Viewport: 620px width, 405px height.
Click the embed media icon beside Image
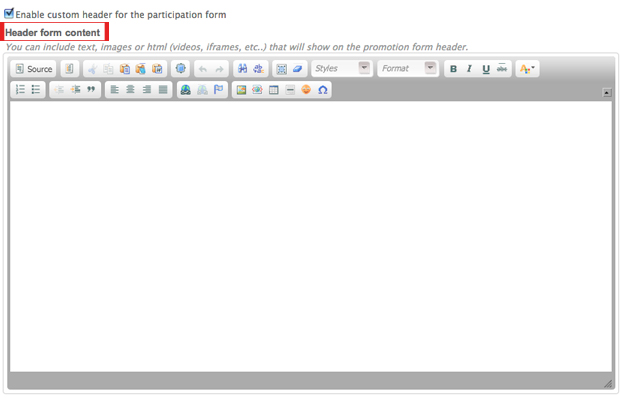click(257, 90)
